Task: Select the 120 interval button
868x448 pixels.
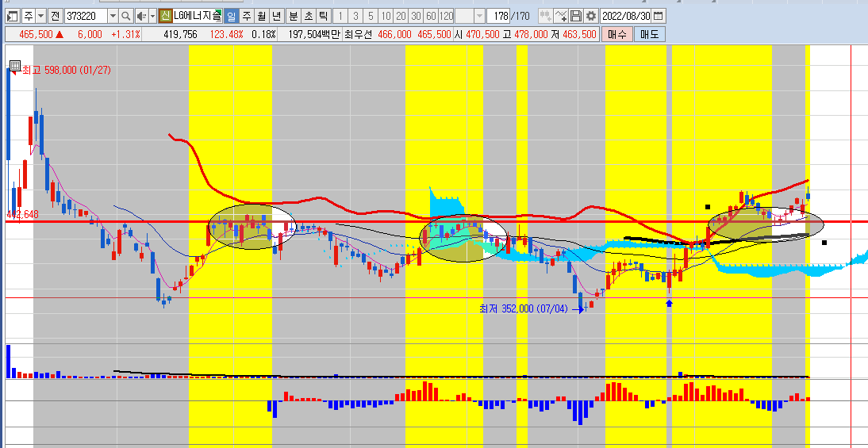Action: click(x=446, y=16)
